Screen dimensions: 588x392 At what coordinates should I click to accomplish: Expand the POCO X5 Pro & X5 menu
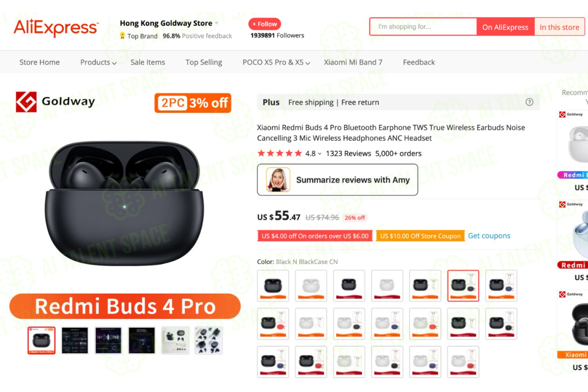[276, 62]
